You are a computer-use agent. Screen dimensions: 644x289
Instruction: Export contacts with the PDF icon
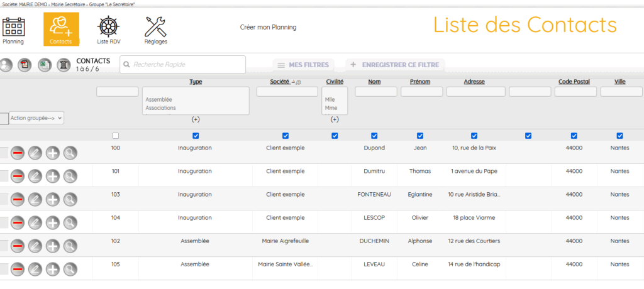click(25, 65)
